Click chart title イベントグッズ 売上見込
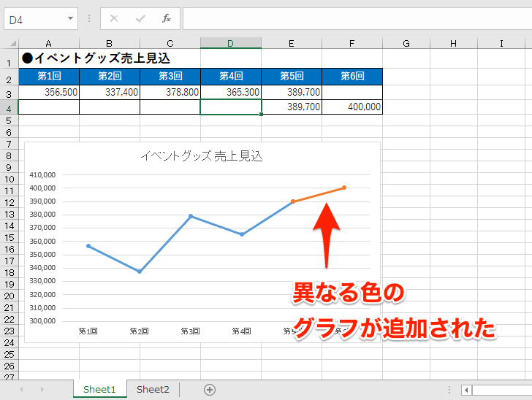532x400 pixels. pyautogui.click(x=202, y=156)
